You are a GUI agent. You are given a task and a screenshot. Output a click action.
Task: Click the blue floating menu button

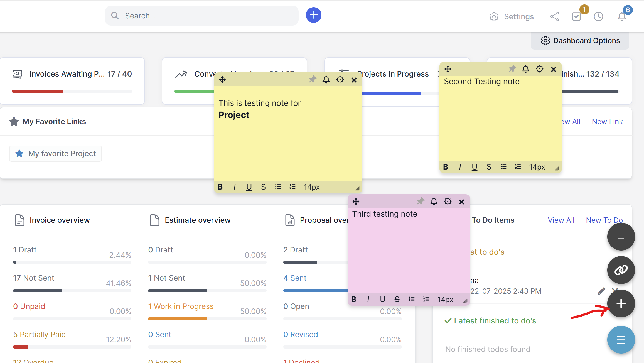(621, 340)
